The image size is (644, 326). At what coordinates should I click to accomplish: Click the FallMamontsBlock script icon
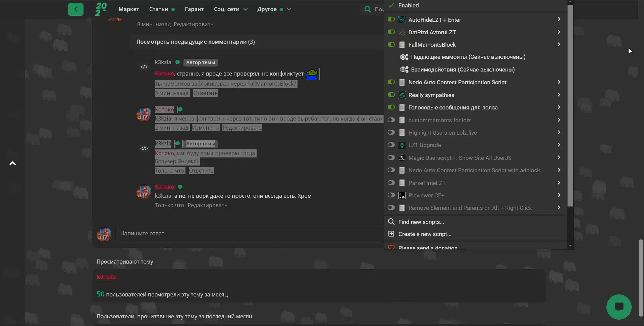402,45
